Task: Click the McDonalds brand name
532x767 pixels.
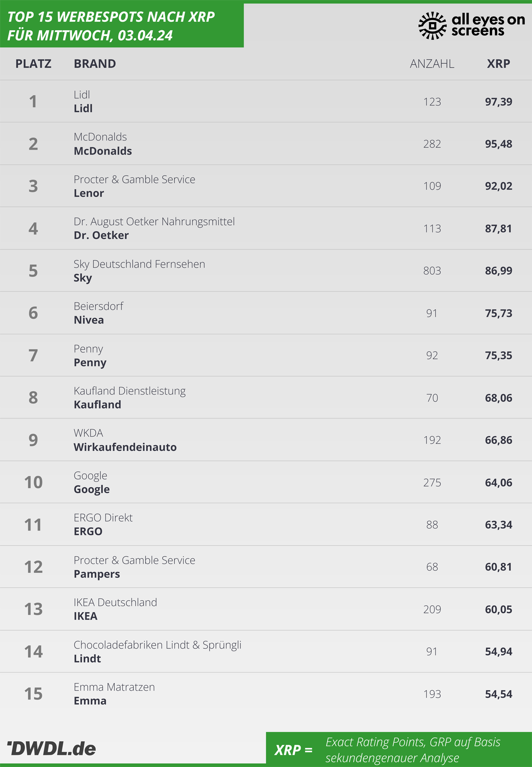Action: click(103, 151)
